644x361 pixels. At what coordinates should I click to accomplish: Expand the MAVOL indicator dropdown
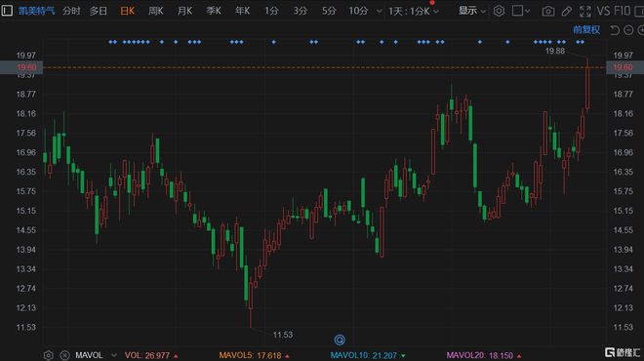pos(114,355)
